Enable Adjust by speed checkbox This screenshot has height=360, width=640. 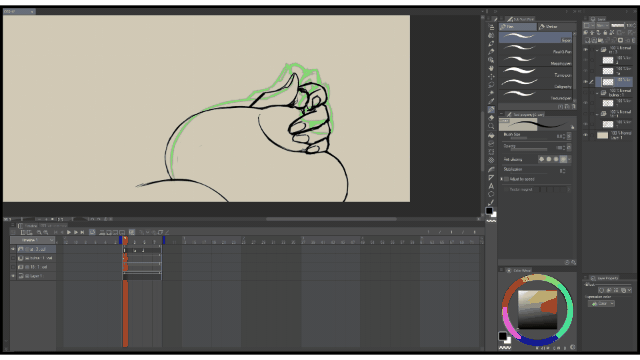(x=507, y=179)
